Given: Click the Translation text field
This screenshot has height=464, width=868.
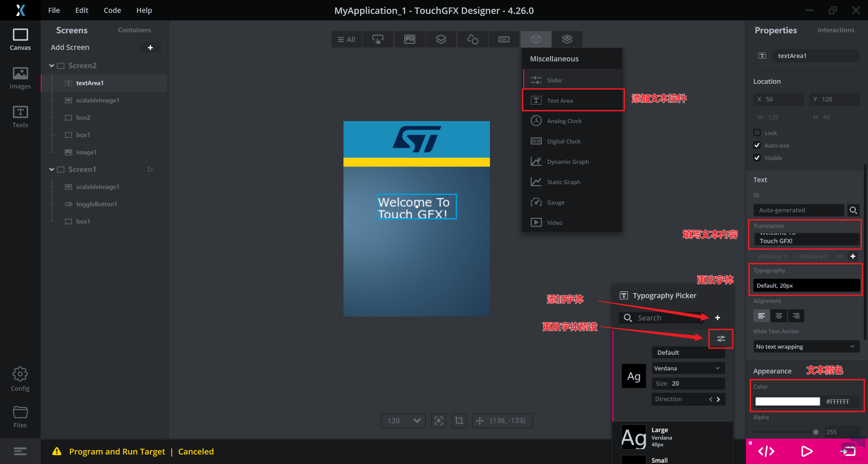Looking at the screenshot, I should pyautogui.click(x=806, y=239).
